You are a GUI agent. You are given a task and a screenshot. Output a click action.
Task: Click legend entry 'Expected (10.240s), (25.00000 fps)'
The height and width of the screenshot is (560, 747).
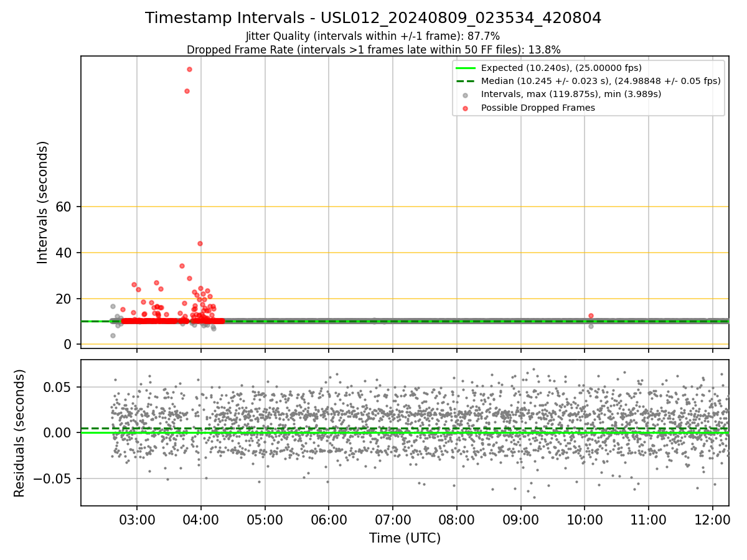click(561, 68)
